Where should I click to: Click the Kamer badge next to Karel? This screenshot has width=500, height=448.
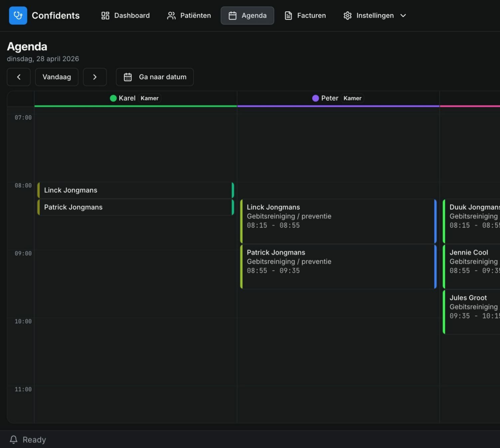149,98
